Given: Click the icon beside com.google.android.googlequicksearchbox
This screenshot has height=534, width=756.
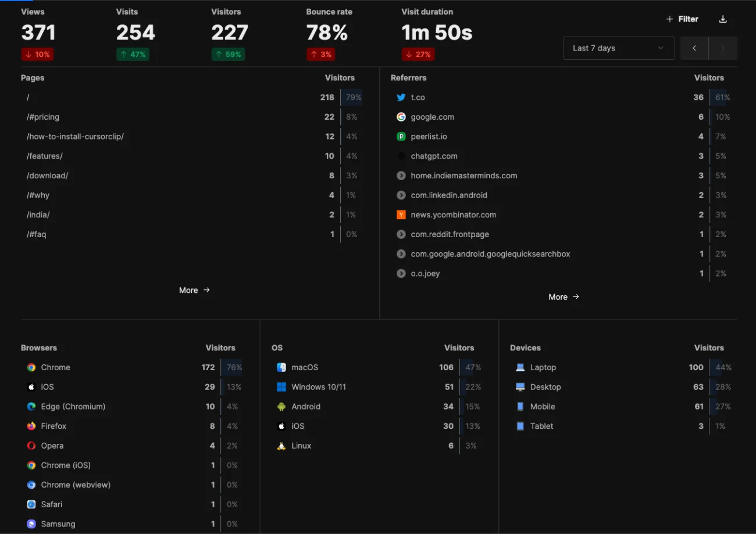Looking at the screenshot, I should click(x=401, y=254).
